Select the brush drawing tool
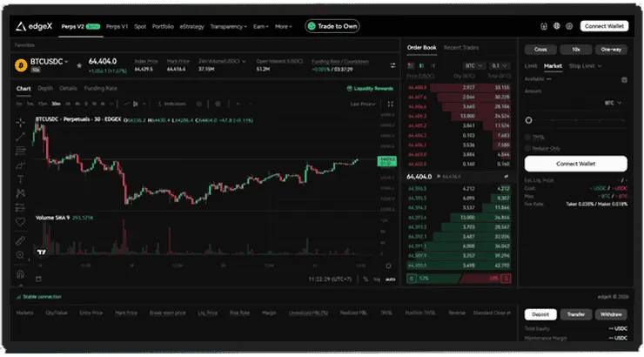644x357 pixels. point(20,165)
